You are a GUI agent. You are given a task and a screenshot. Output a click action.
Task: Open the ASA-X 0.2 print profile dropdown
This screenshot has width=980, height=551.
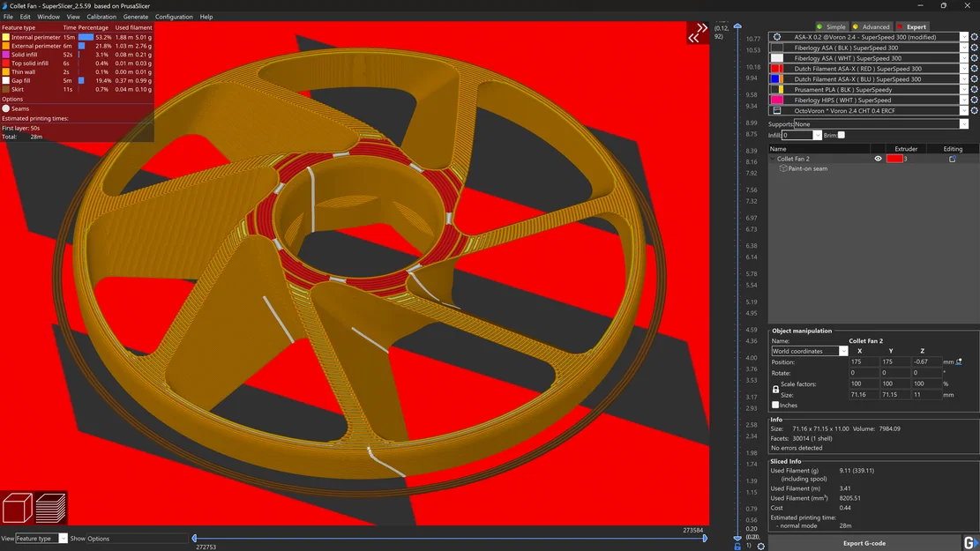(964, 37)
